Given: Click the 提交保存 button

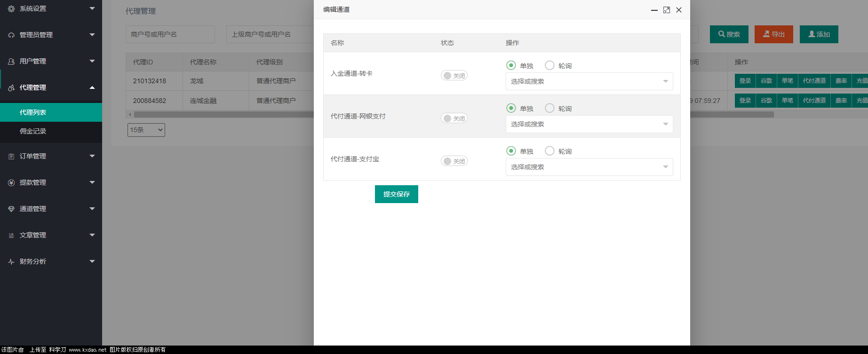Looking at the screenshot, I should [x=396, y=194].
